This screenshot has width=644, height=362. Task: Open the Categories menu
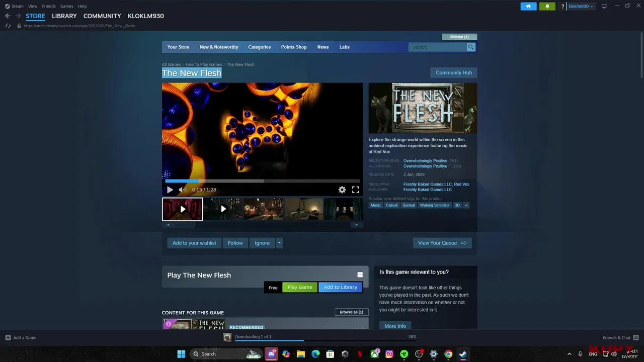[x=260, y=47]
